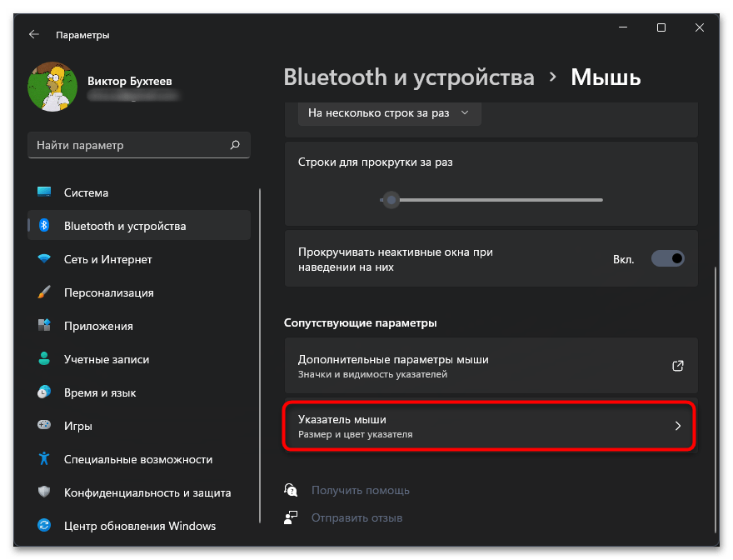
Task: Click 'Bluetooth и устройства' breadcrumb heading
Action: tap(409, 78)
